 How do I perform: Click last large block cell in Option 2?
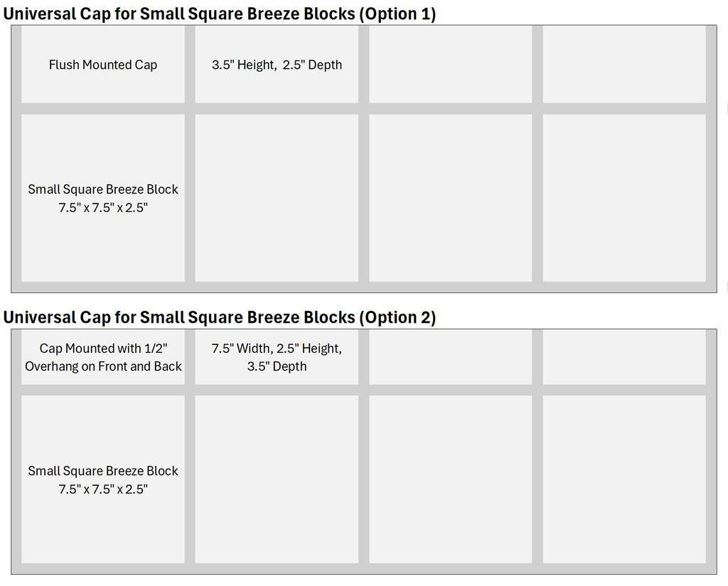point(623,479)
